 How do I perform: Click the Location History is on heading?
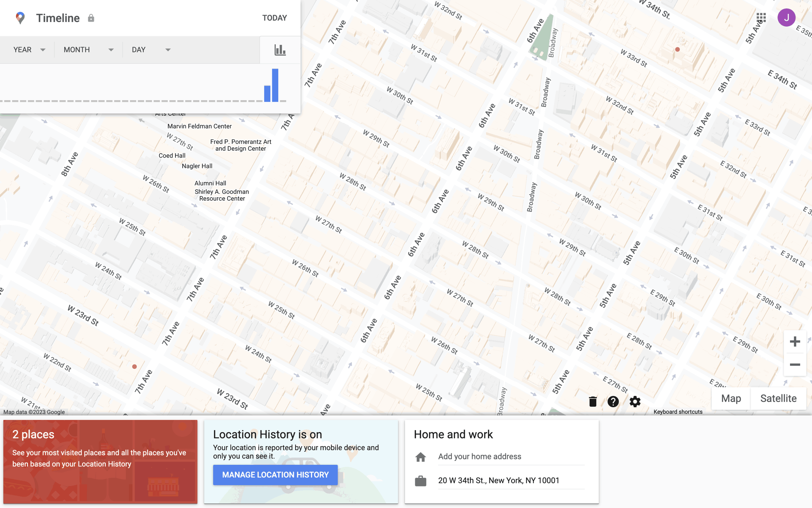(x=268, y=434)
